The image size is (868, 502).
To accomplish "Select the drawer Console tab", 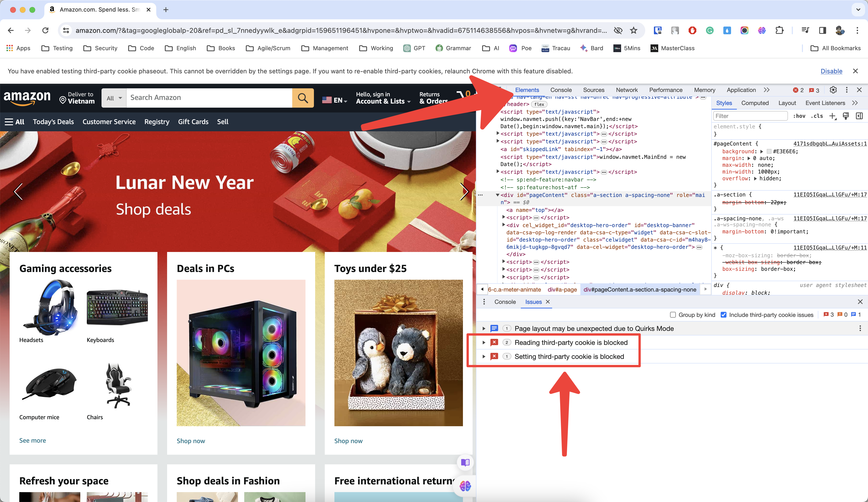I will pos(505,302).
